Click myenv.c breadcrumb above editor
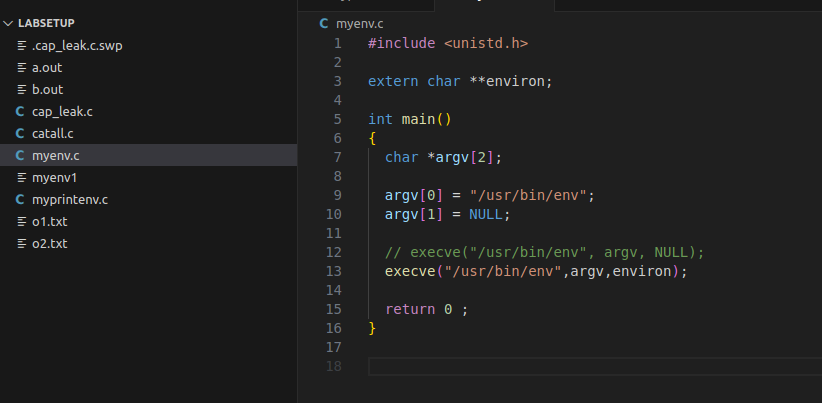This screenshot has height=403, width=822. [x=360, y=24]
